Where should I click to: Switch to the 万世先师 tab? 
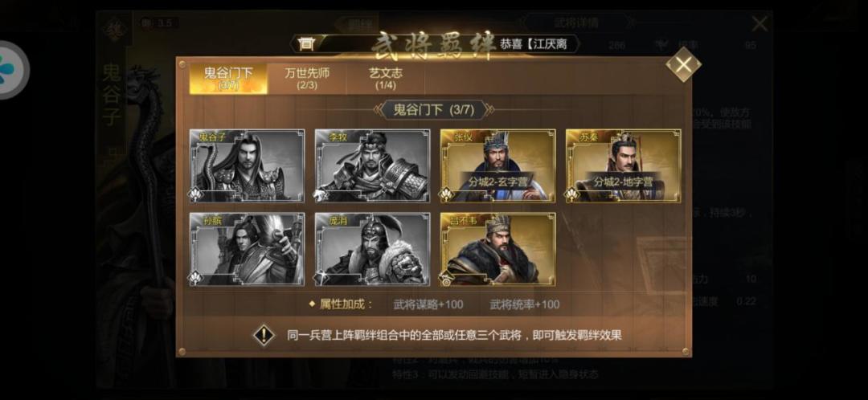click(x=307, y=79)
